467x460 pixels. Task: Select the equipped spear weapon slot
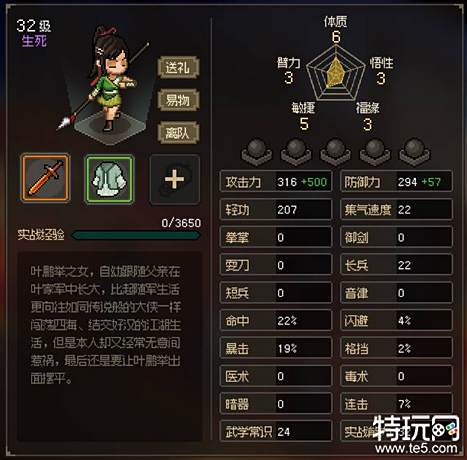coord(45,178)
